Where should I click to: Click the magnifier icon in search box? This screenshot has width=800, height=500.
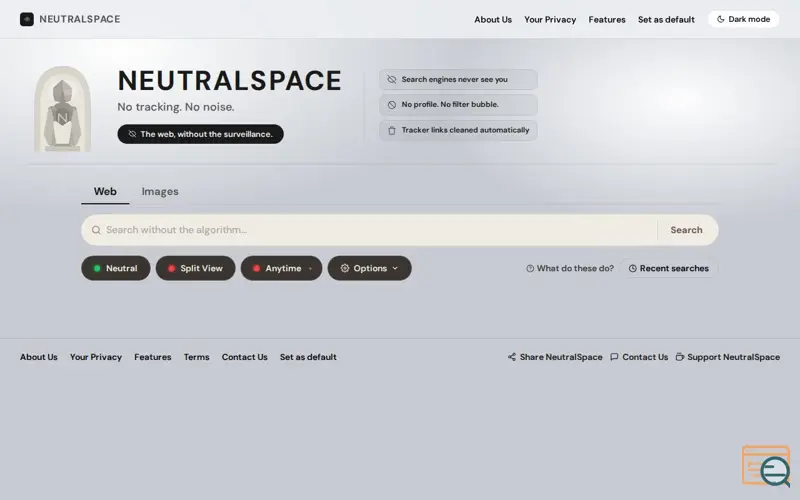[96, 230]
